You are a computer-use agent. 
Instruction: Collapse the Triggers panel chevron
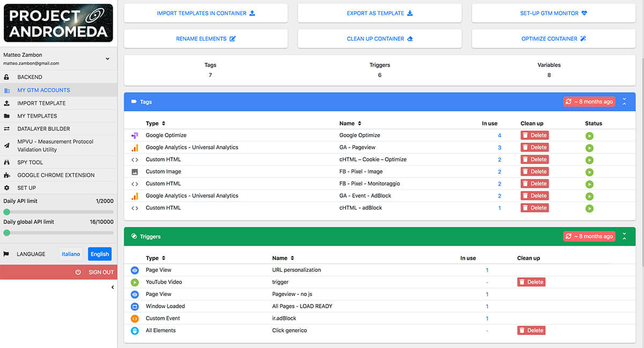coord(624,236)
